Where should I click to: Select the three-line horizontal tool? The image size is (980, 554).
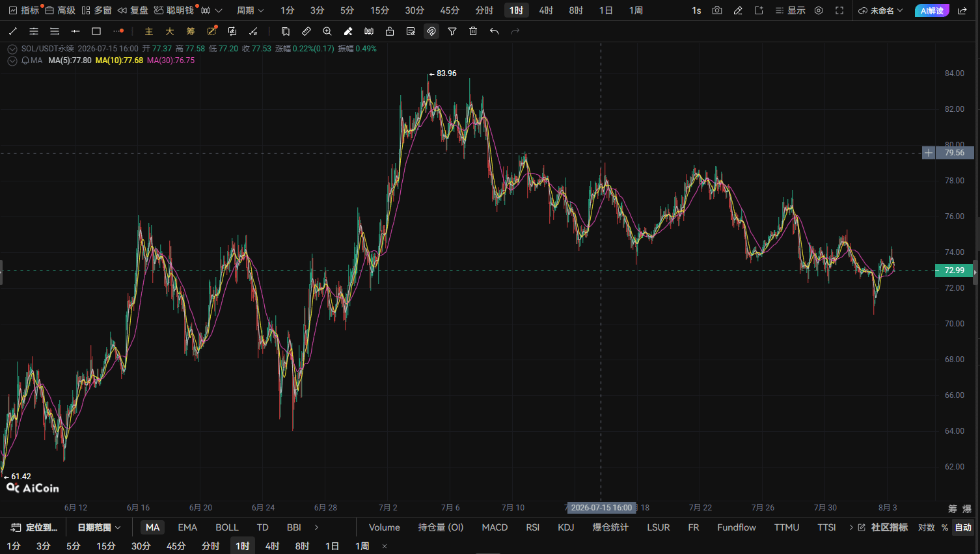click(x=55, y=31)
